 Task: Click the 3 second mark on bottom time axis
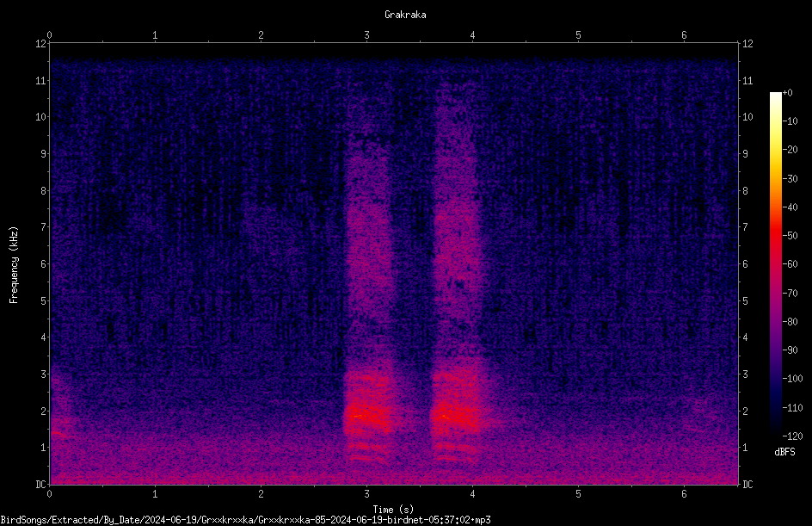click(x=366, y=494)
